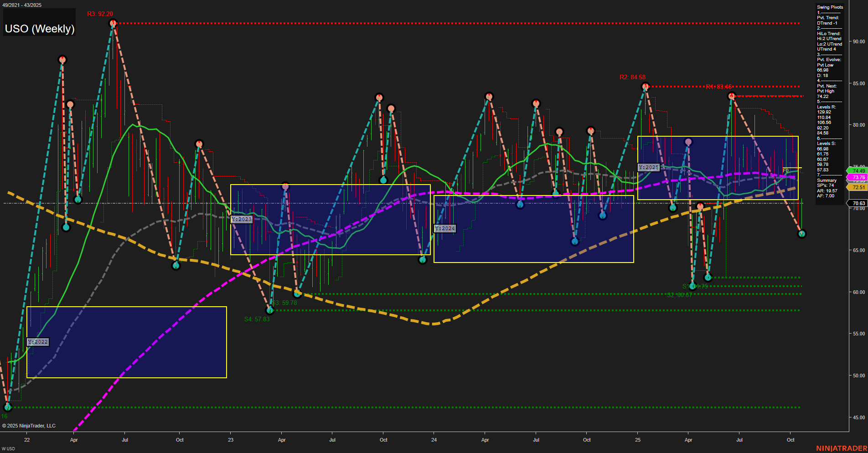Viewport: 868px width, 453px height.
Task: Click the green 74.49 price marker on the axis
Action: click(x=858, y=170)
